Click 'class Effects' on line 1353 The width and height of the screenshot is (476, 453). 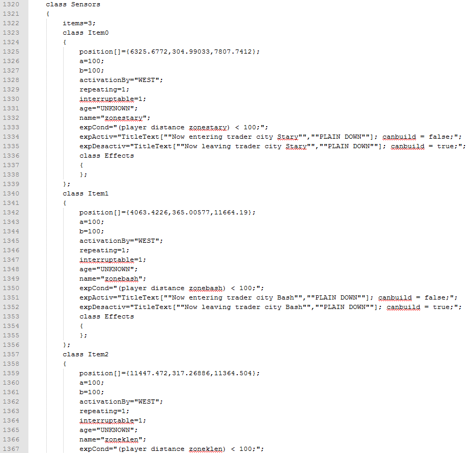107,316
